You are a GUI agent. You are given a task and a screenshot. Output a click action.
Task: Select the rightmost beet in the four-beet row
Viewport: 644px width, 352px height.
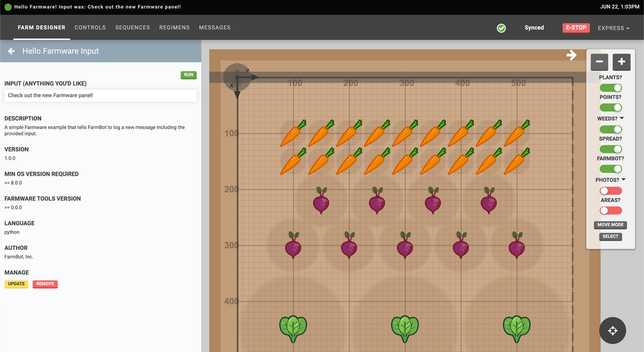pos(488,200)
